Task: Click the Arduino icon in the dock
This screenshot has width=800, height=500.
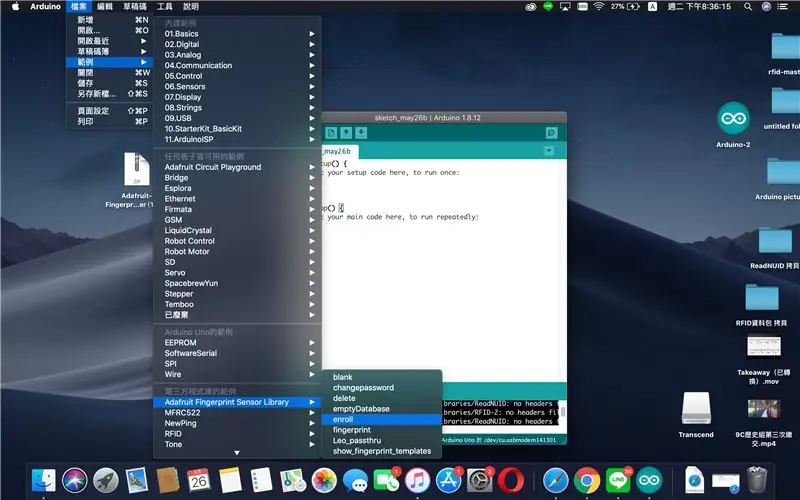Action: tap(649, 481)
